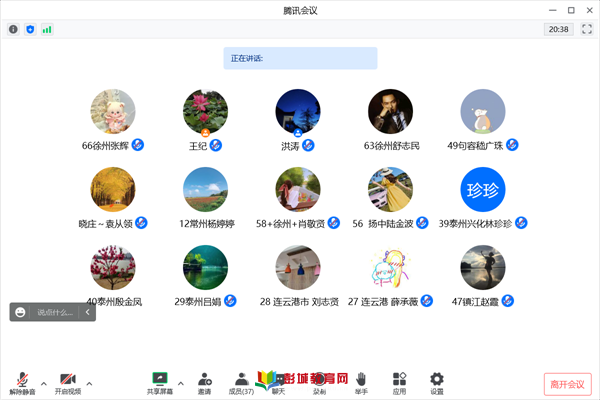Maximize the 腾讯会议 window

click(x=571, y=10)
